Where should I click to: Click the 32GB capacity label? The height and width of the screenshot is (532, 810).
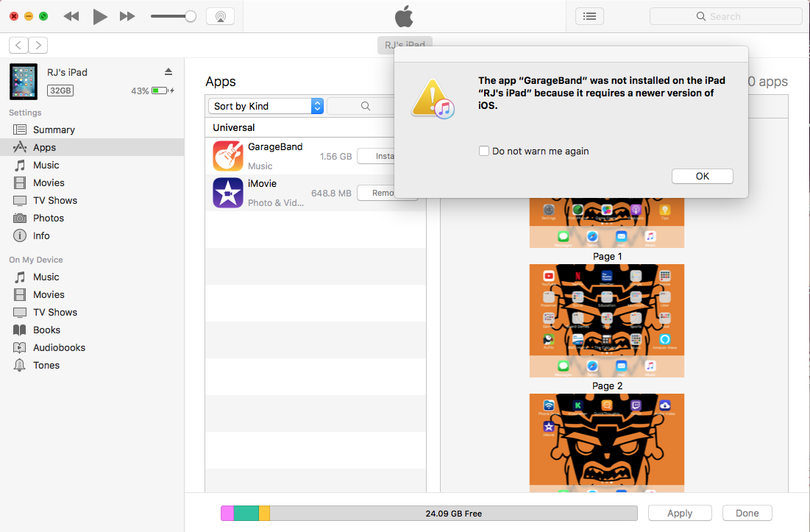click(60, 91)
